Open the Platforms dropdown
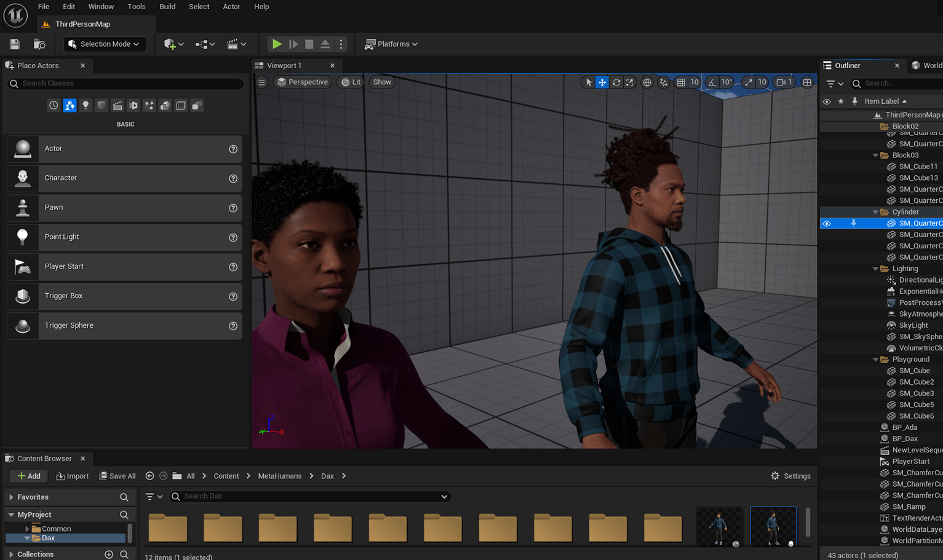This screenshot has height=560, width=943. pyautogui.click(x=391, y=44)
